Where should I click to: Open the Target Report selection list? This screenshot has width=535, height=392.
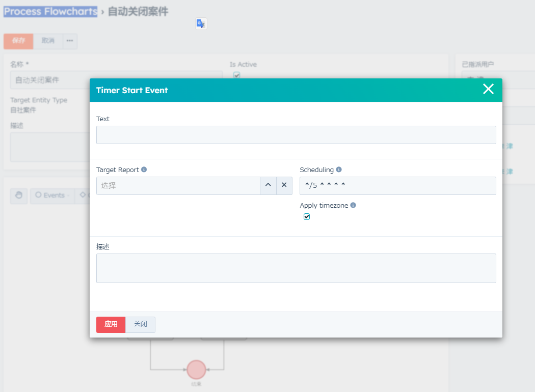268,186
